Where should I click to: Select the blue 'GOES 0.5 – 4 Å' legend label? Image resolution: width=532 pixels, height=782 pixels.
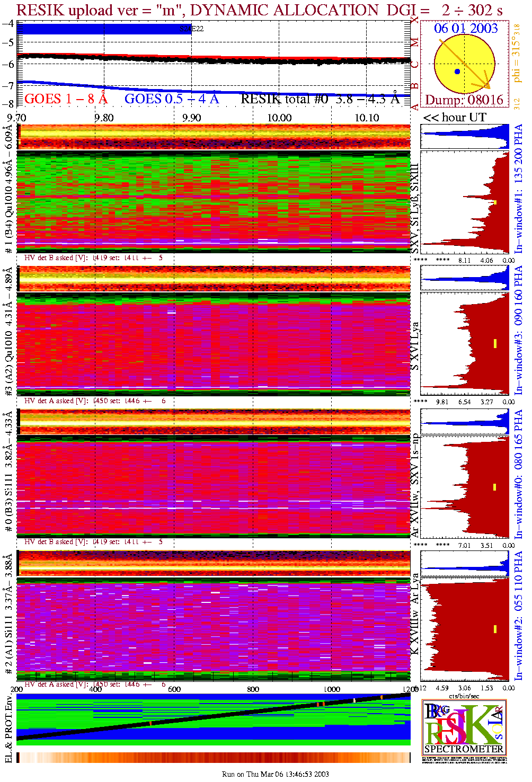pos(172,99)
